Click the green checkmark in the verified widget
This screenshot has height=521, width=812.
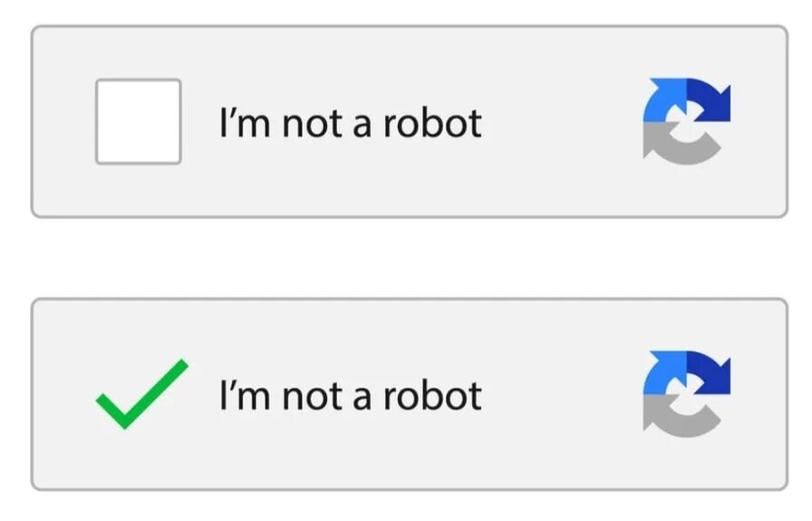[x=140, y=395]
